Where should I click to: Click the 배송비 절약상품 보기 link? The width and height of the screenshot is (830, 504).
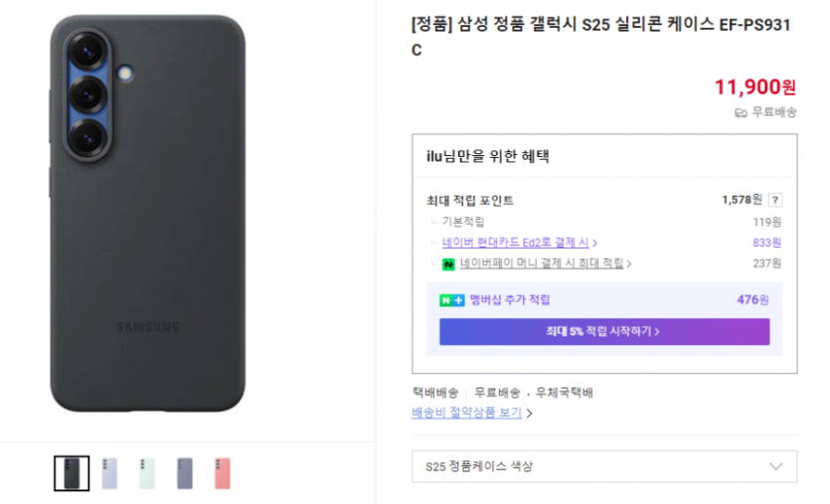tap(466, 413)
